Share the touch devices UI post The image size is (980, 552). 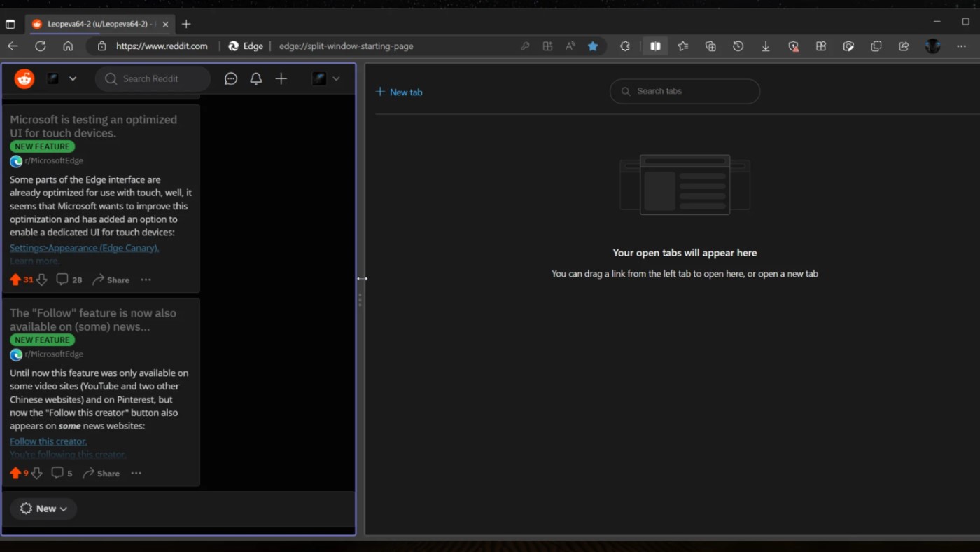111,280
